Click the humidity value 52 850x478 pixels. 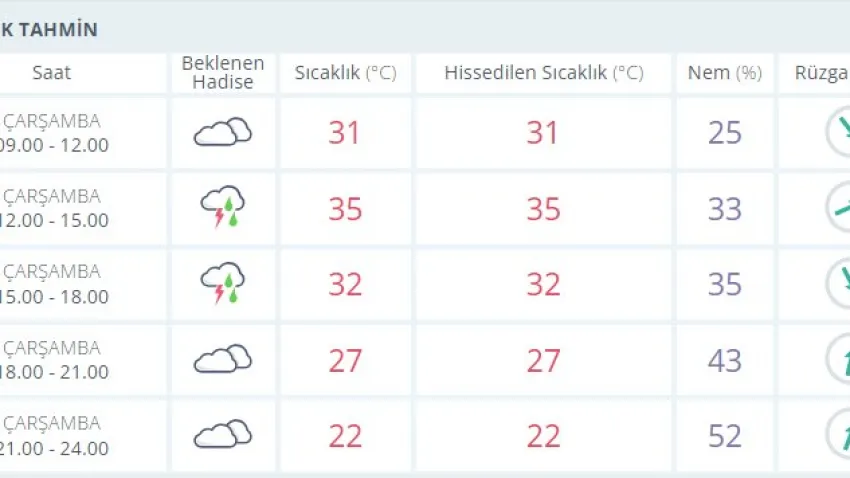coord(725,436)
